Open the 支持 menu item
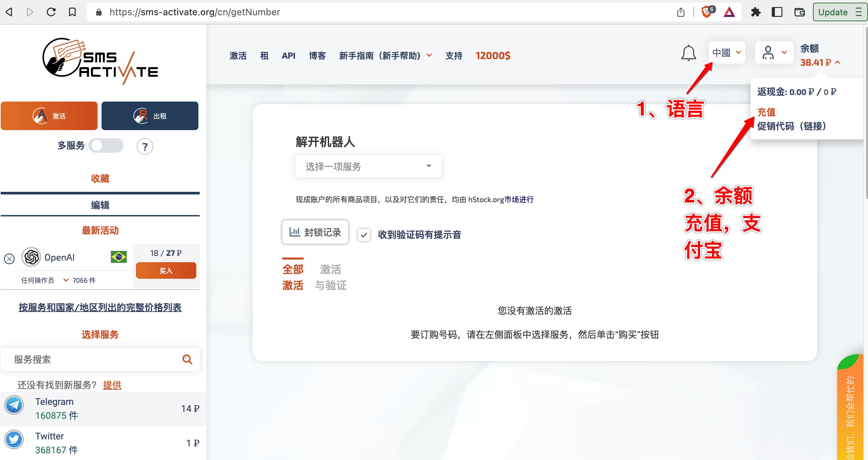The height and width of the screenshot is (460, 868). coord(454,56)
